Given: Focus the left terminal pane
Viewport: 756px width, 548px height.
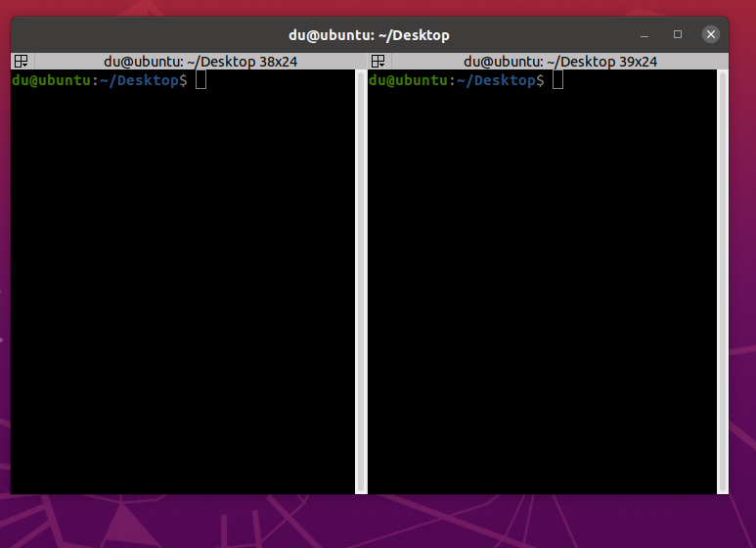Looking at the screenshot, I should 183,282.
